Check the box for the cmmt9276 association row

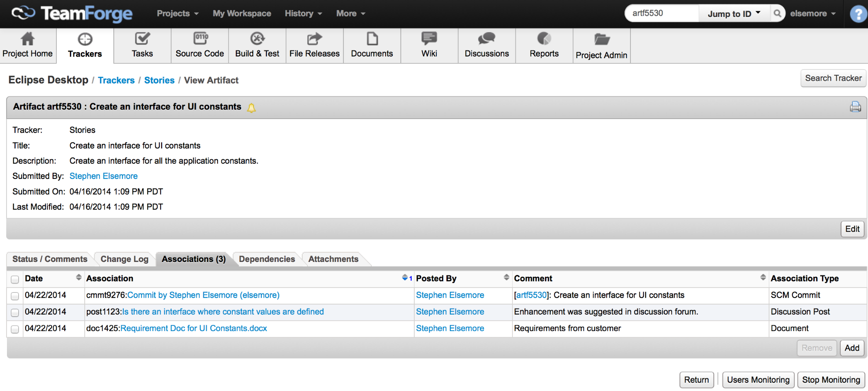(x=15, y=296)
